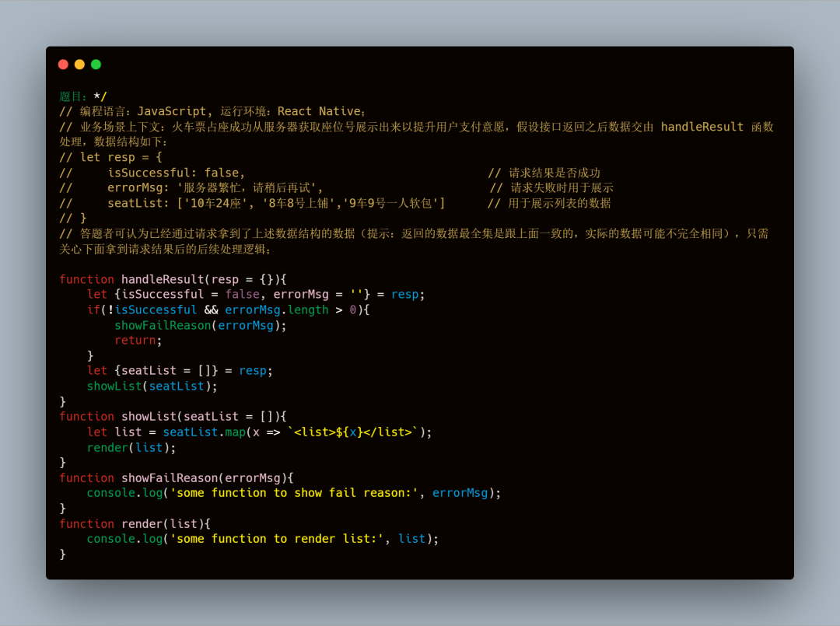Click the comment line starting with '// 业务场景上下文'
Viewport: 840px width, 626px height.
pos(416,127)
